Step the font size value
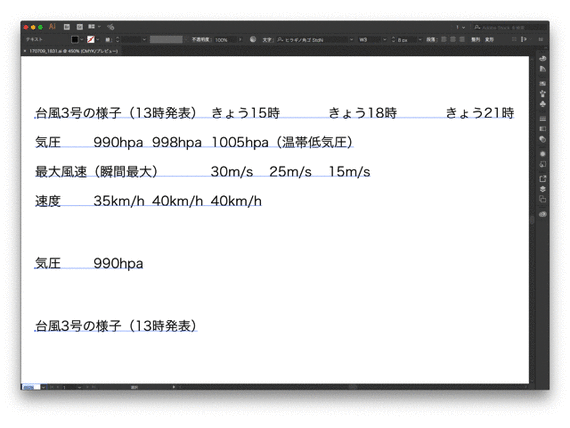The height and width of the screenshot is (428, 570). click(393, 39)
